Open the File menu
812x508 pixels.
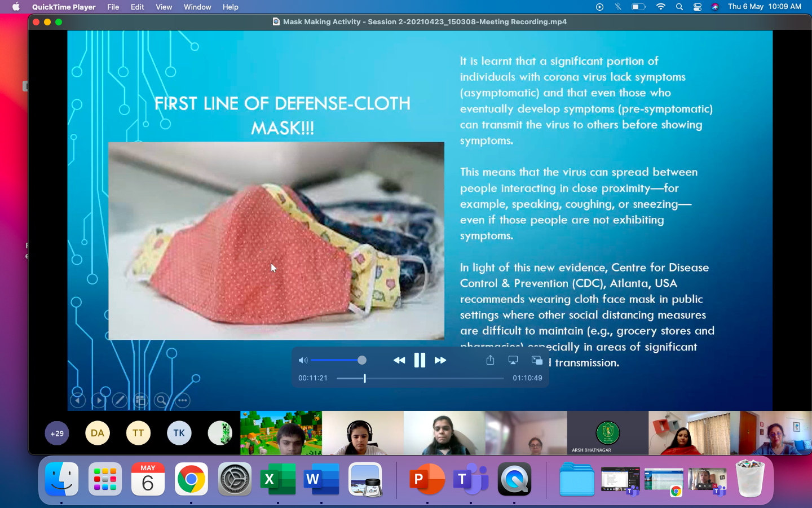pyautogui.click(x=113, y=7)
